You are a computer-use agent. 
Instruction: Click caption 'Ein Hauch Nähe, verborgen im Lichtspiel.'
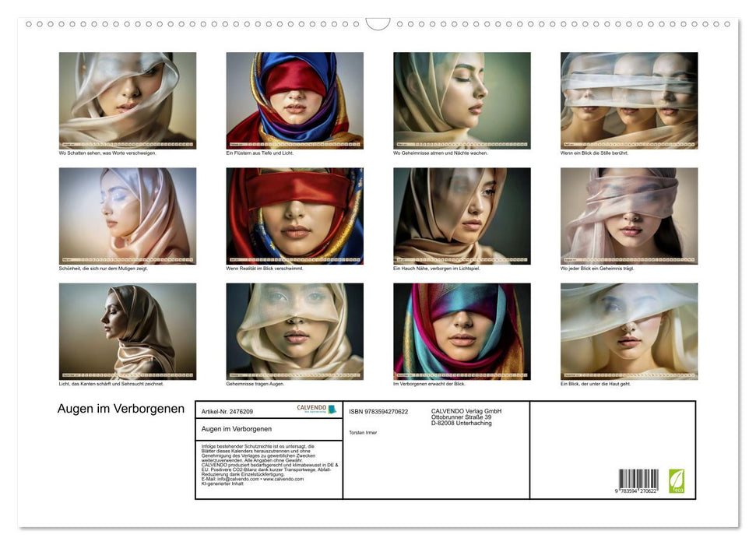437,268
